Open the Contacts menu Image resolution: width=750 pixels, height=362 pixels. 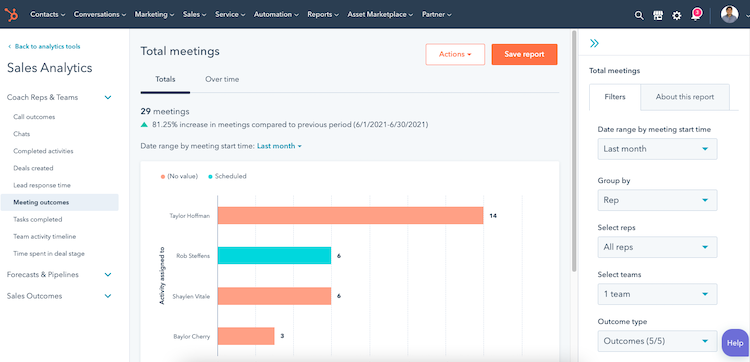(48, 14)
